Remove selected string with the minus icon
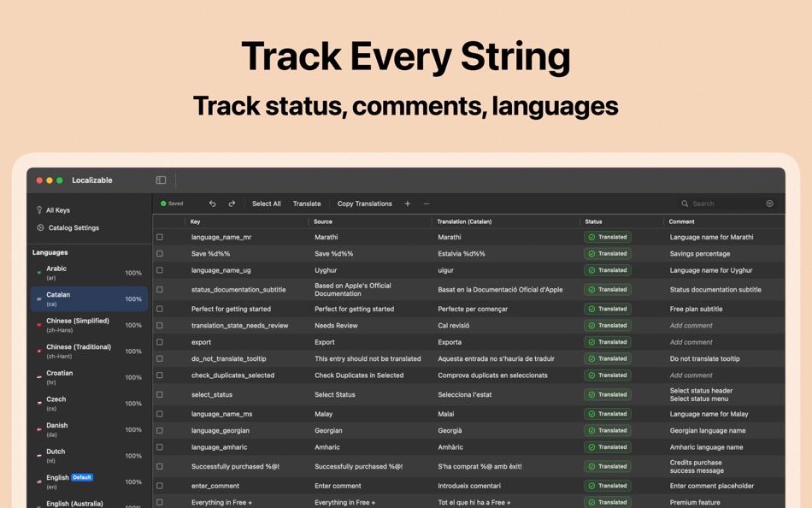812x508 pixels. coord(426,204)
